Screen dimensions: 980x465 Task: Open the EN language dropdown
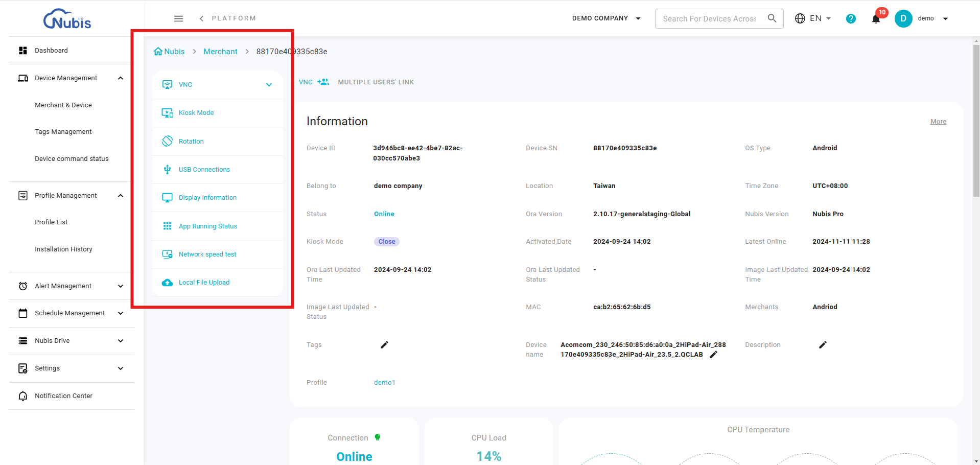pyautogui.click(x=813, y=18)
